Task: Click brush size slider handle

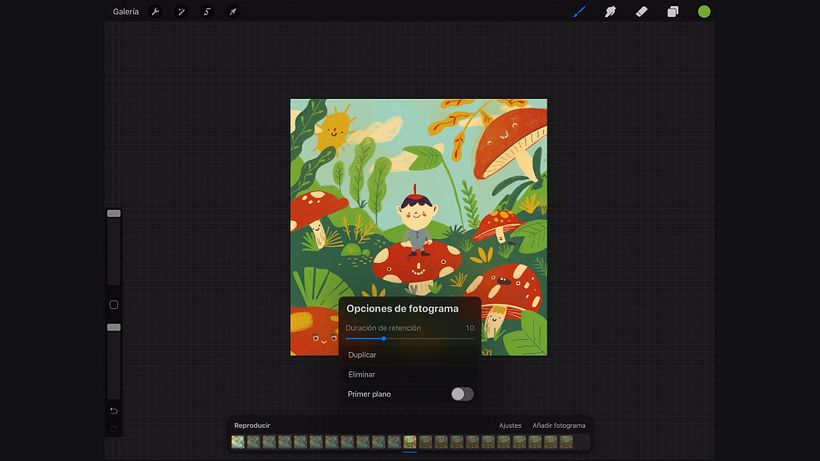Action: [113, 213]
